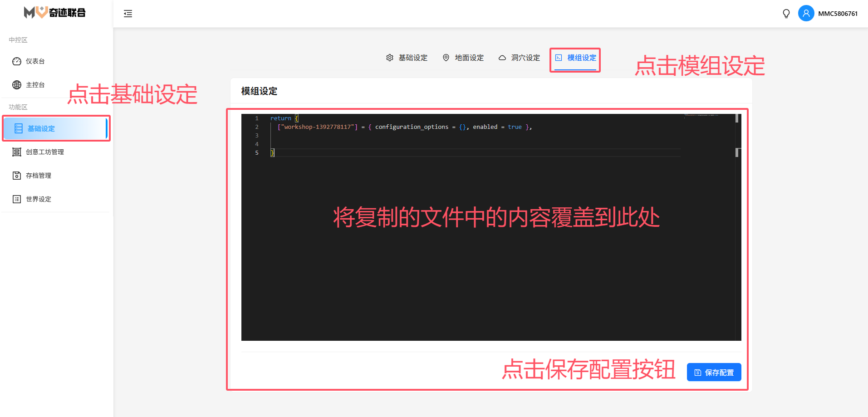
Task: Click the 创意工坊管理 sidebar icon
Action: (x=17, y=152)
